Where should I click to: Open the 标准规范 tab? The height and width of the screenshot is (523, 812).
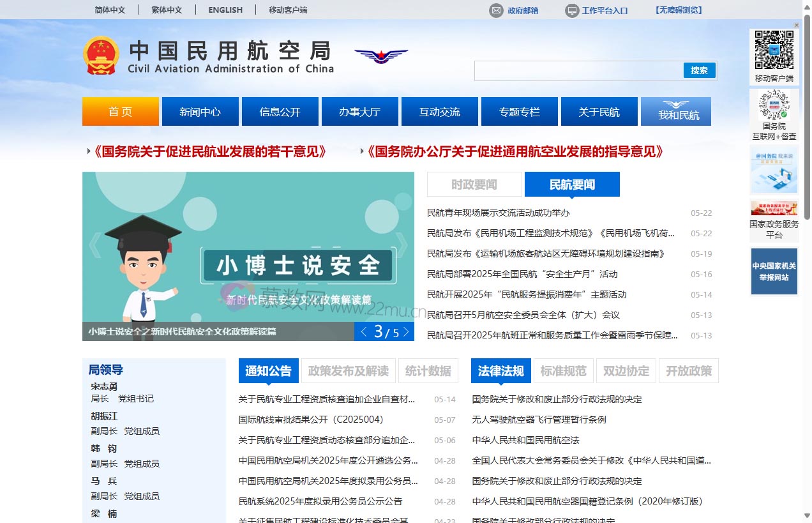tap(563, 370)
